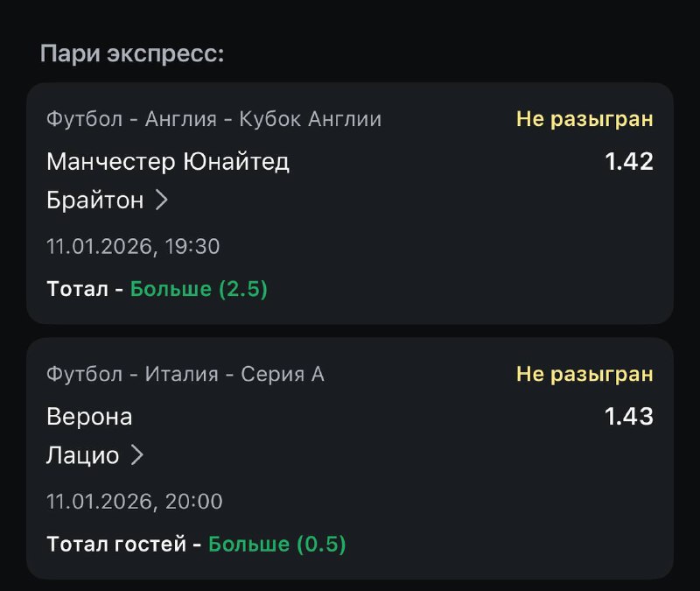Open the Лацио team name

(82, 455)
